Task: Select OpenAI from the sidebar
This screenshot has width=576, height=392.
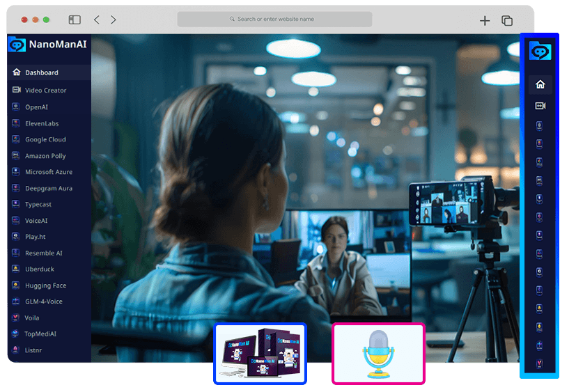Action: [x=36, y=107]
